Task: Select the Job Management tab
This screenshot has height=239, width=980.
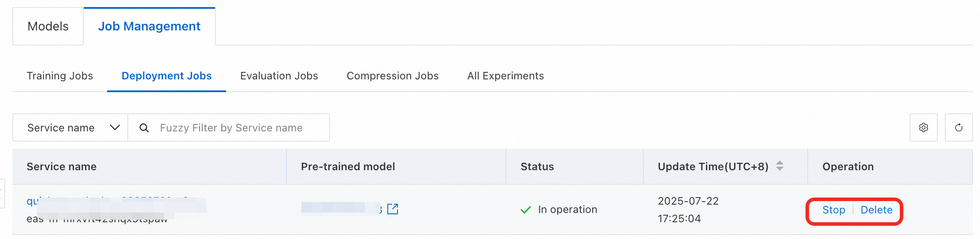Action: [149, 26]
